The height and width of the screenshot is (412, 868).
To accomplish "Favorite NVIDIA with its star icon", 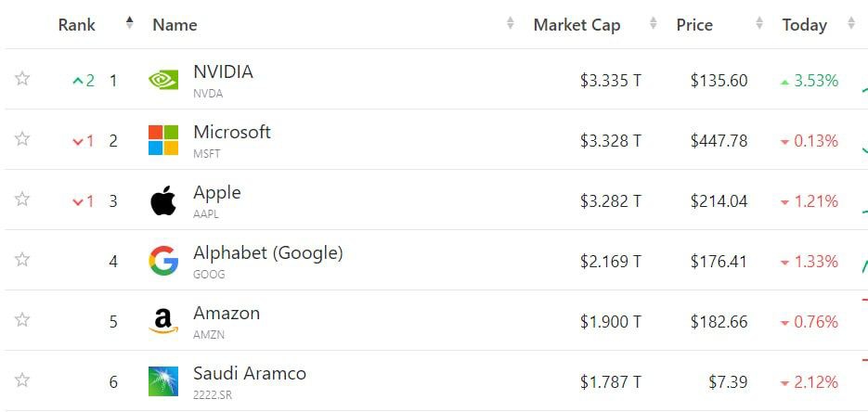I will click(x=22, y=79).
